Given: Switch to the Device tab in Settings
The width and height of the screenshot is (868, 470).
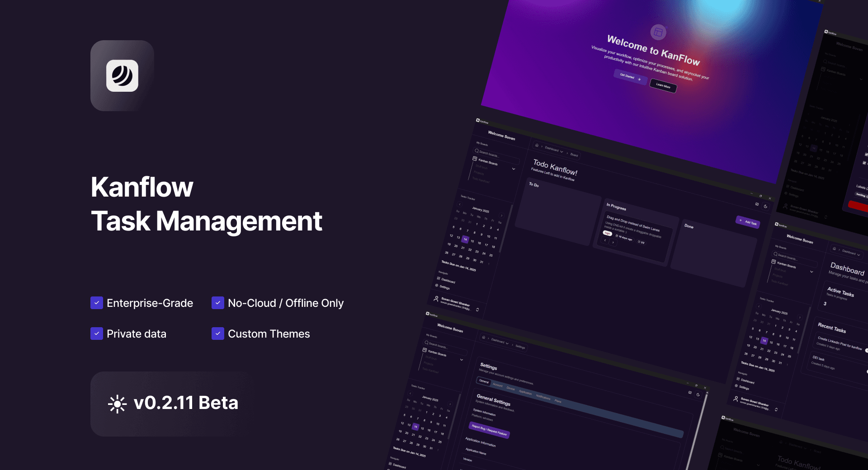Looking at the screenshot, I should click(510, 388).
